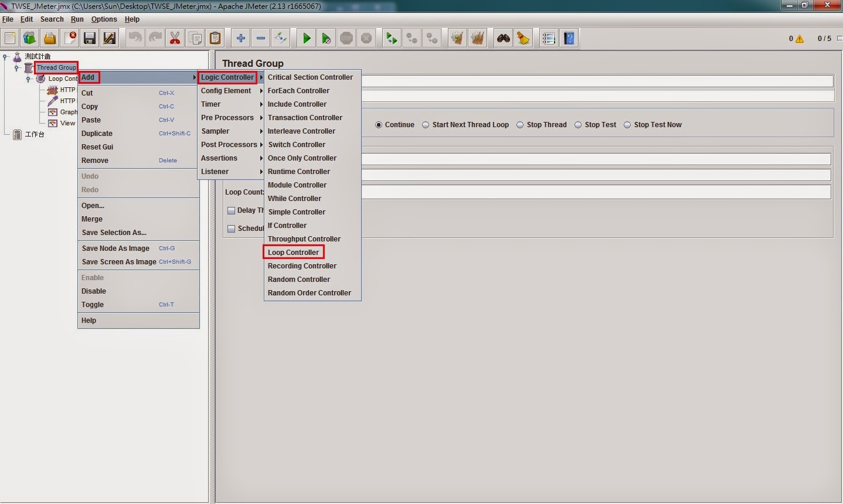
Task: Choose Save Node As Image entry
Action: 138,248
